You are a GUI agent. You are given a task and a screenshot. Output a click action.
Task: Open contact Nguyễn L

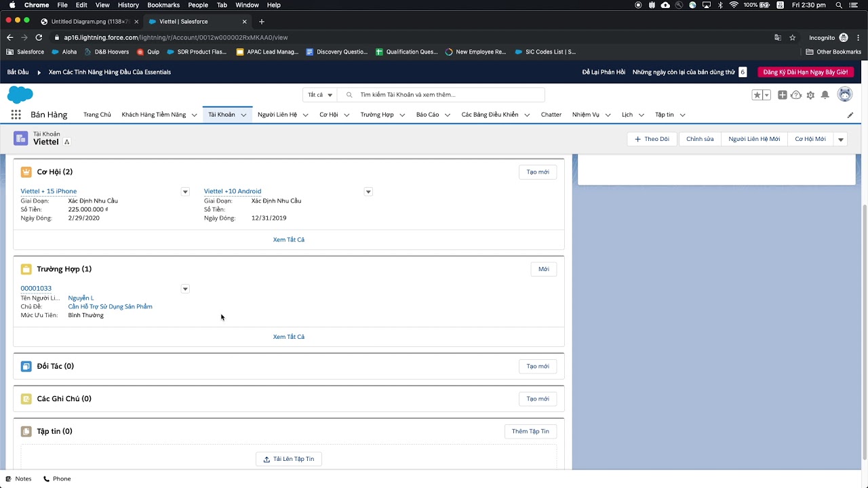point(81,298)
